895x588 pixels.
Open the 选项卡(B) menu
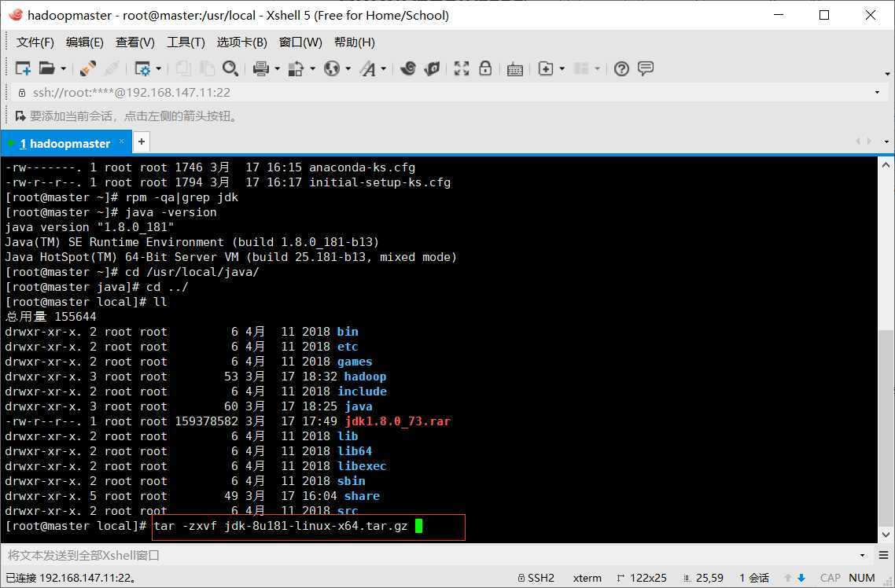point(242,42)
